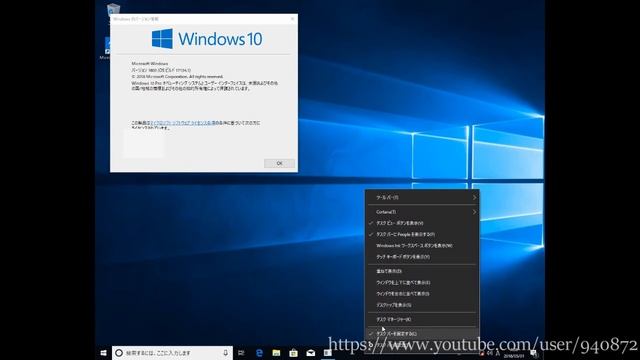Viewport: 640px width, 360px height.
Task: Toggle タスク バーに People を表示する option
Action: pyautogui.click(x=422, y=234)
